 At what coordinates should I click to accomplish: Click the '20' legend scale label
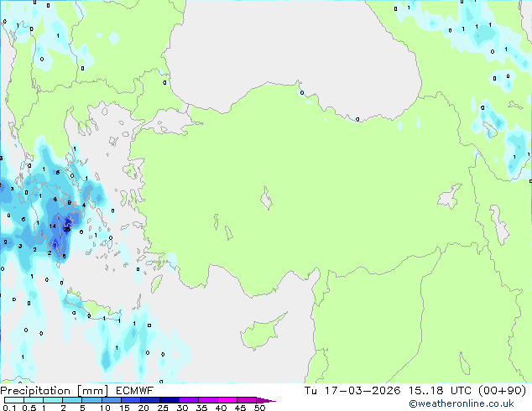pos(143,408)
